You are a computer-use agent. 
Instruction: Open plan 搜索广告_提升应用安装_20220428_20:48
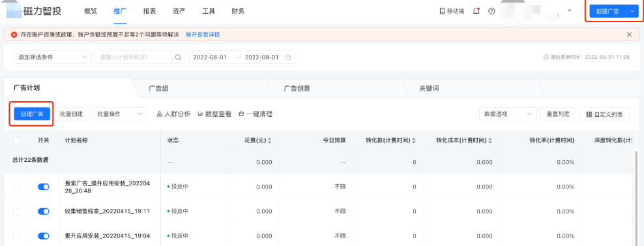[x=107, y=187]
